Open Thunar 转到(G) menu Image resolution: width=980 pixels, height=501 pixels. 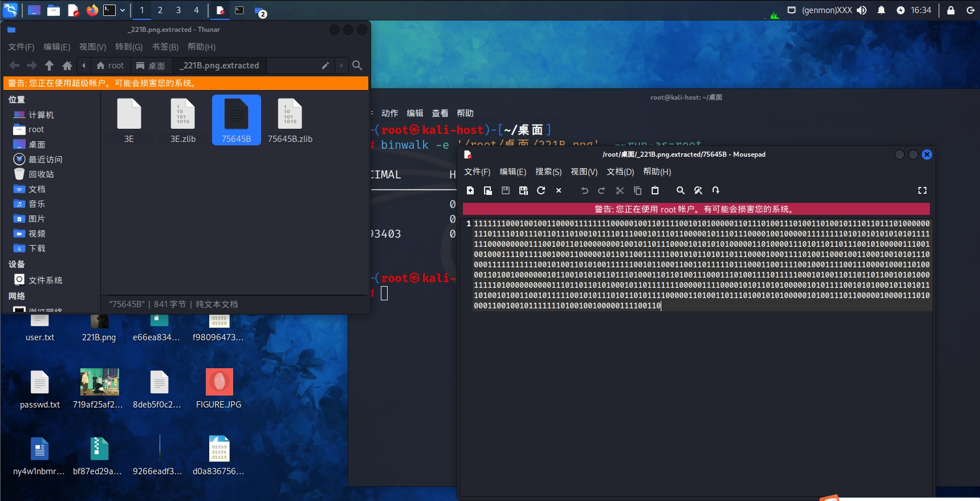click(129, 47)
